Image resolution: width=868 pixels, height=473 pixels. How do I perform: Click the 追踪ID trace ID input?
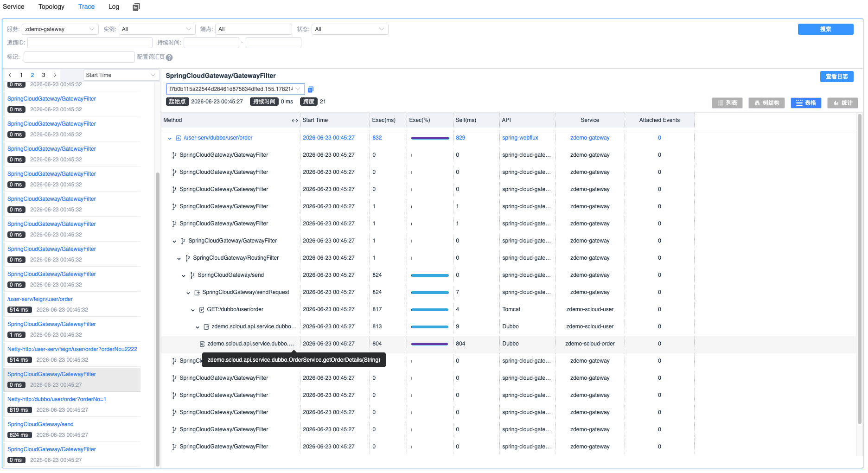pyautogui.click(x=90, y=43)
